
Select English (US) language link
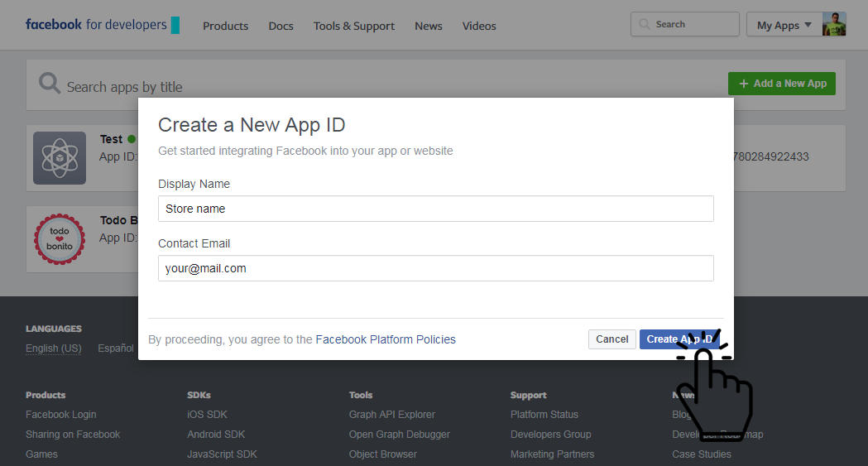click(53, 348)
